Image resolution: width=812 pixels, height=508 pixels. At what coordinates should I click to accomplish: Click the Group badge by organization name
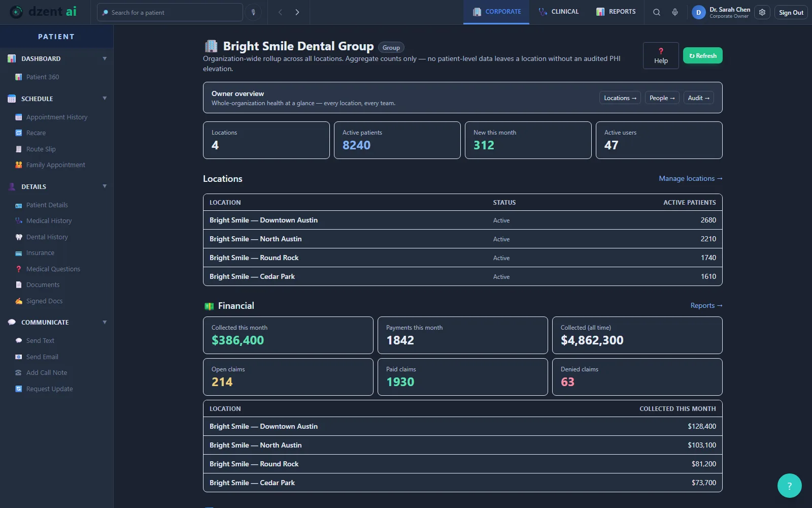click(391, 47)
